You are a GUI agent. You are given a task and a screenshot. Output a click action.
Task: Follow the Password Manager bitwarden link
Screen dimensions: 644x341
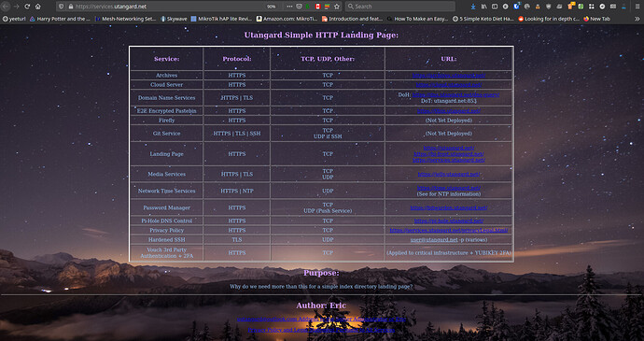coord(449,207)
